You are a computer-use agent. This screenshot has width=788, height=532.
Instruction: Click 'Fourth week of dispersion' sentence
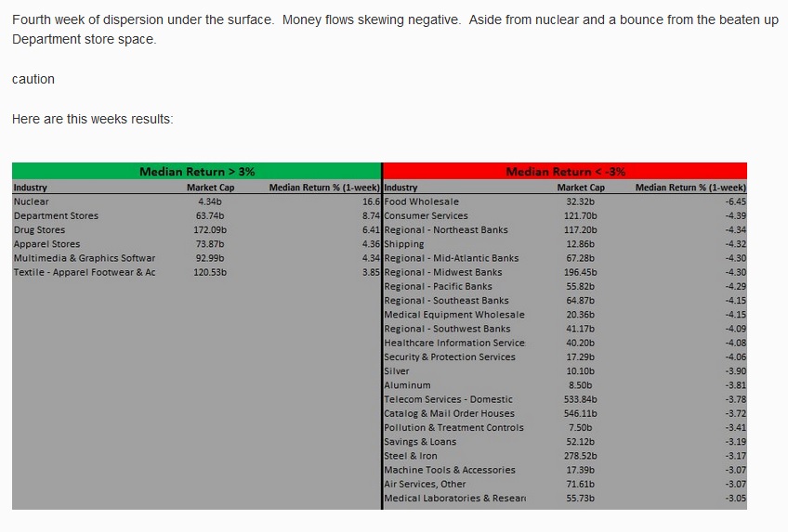(143, 19)
